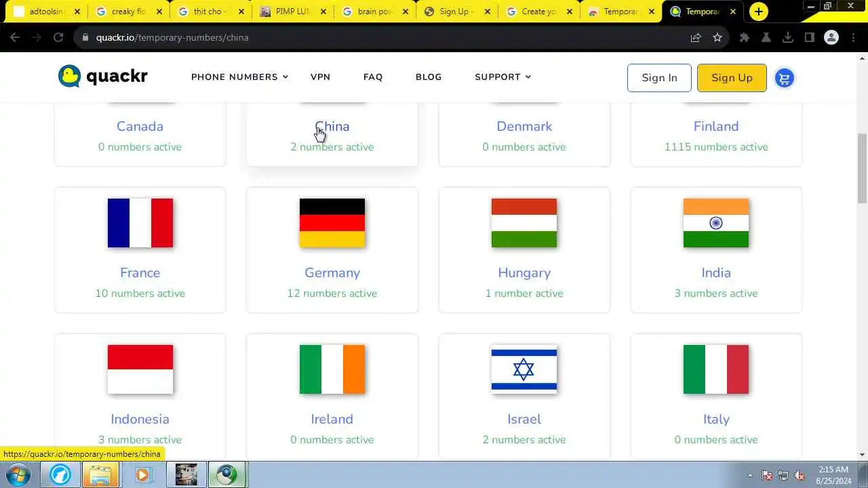The width and height of the screenshot is (868, 488).
Task: Click the Israel flag image
Action: pos(524,369)
